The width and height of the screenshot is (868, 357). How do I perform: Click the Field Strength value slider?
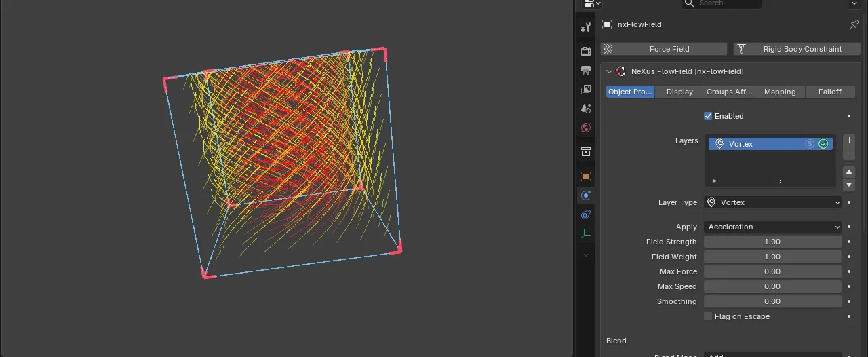(x=773, y=242)
